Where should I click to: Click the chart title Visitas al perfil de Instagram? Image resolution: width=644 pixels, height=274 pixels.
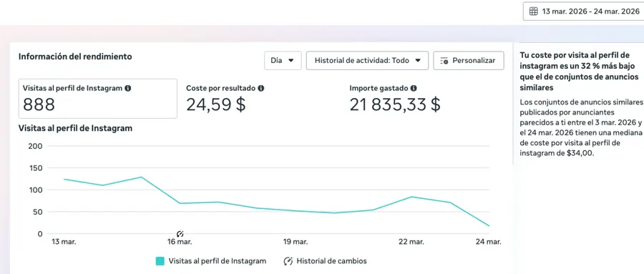(75, 128)
